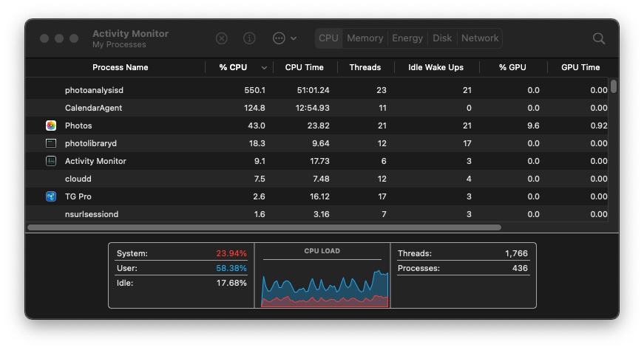Select the nsurlsessiond process row
This screenshot has height=350, width=644.
316,214
